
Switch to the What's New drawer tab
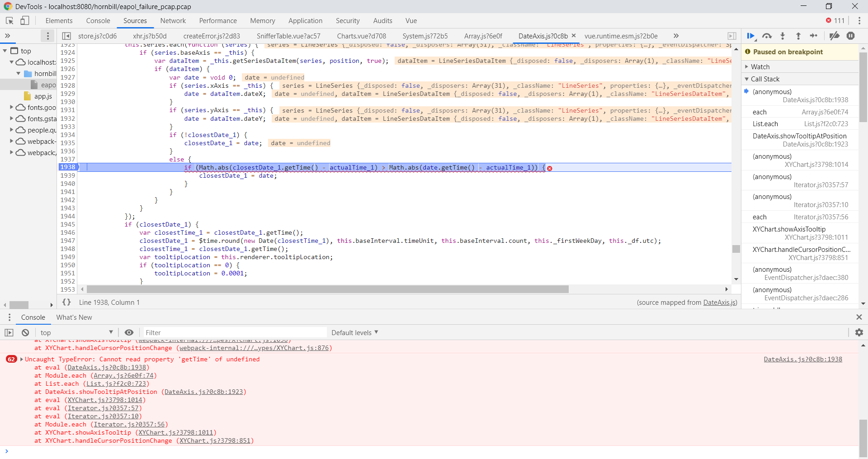pyautogui.click(x=74, y=317)
